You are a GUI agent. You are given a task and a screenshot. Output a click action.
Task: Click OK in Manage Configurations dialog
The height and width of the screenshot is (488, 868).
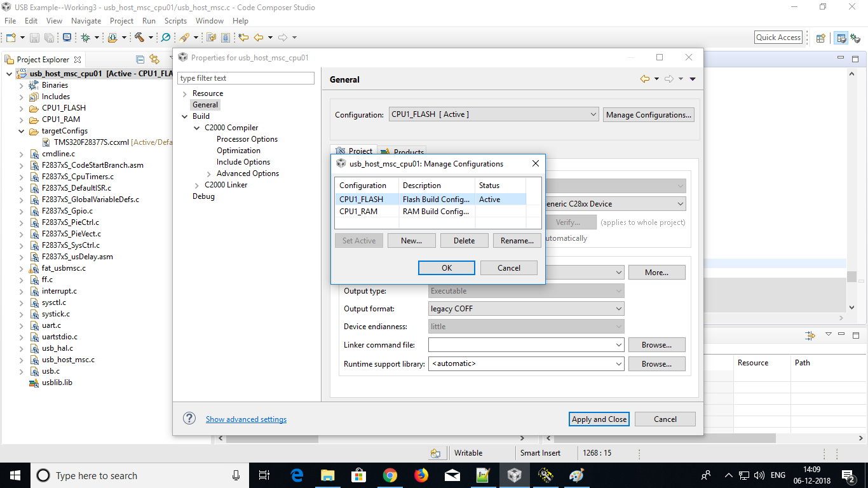pyautogui.click(x=447, y=268)
